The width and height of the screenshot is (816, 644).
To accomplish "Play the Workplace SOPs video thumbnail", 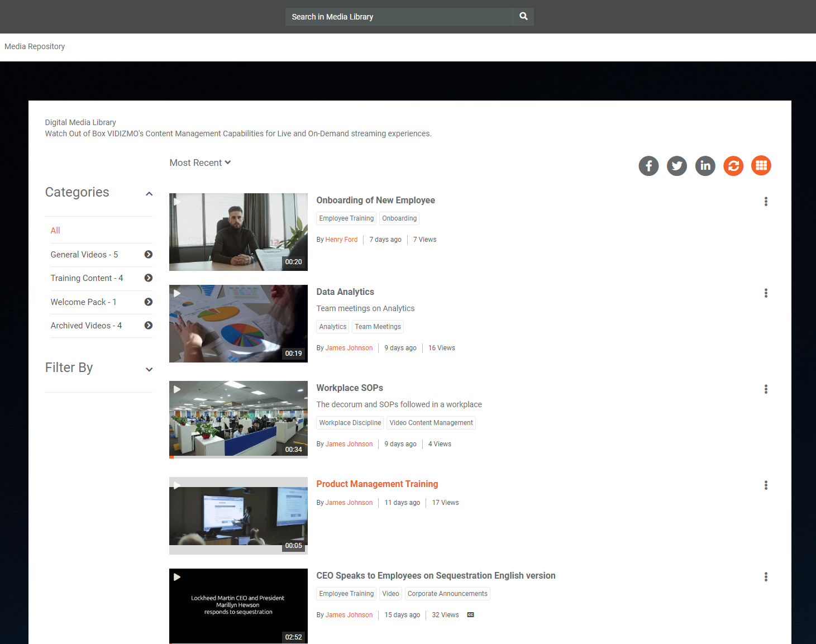I will (238, 419).
